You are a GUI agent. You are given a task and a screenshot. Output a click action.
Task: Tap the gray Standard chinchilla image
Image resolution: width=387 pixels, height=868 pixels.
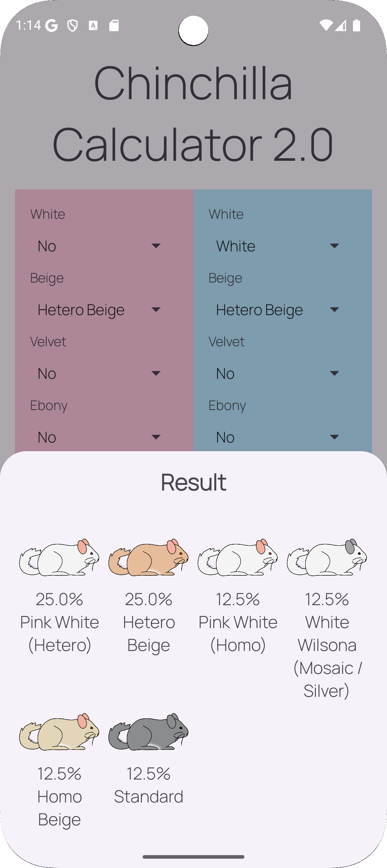148,731
